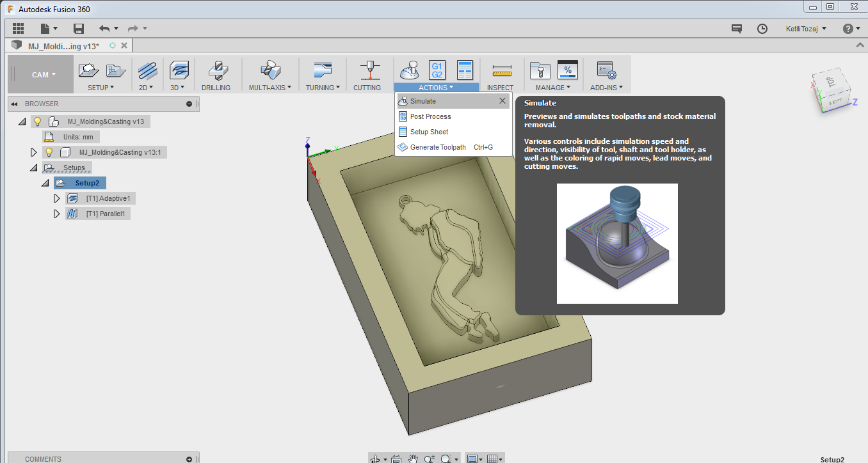Choose Post Process from the Actions menu
This screenshot has width=868, height=463.
[453, 116]
